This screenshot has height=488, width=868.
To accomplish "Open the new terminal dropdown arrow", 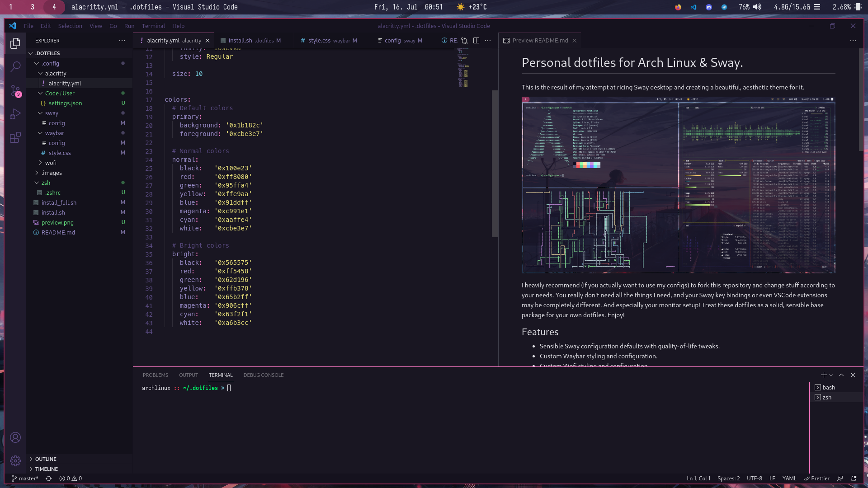I will pyautogui.click(x=831, y=375).
